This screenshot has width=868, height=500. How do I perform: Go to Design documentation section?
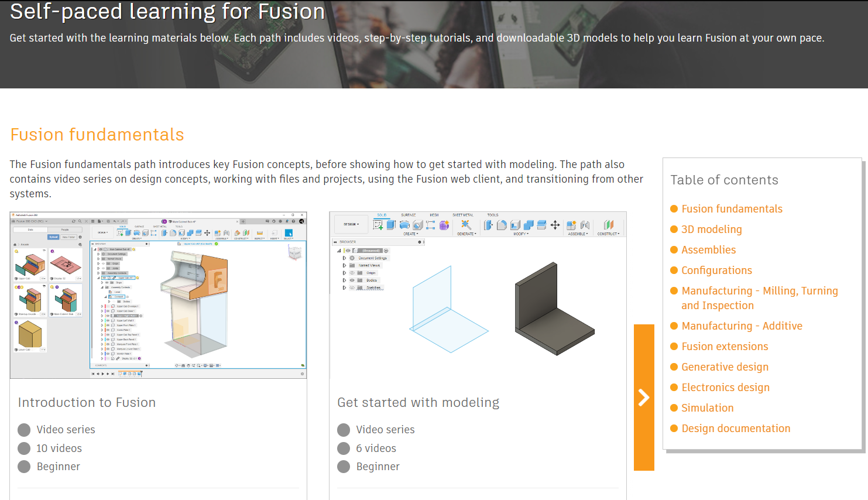pyautogui.click(x=736, y=429)
